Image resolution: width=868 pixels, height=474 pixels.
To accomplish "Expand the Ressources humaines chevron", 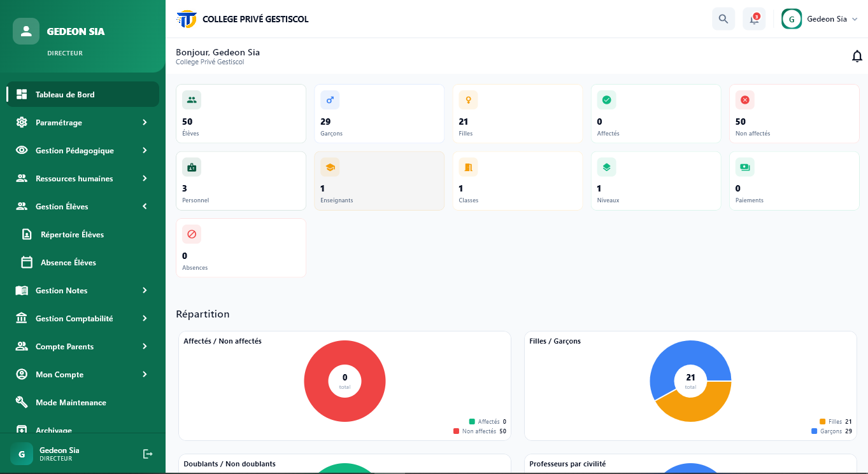I will click(x=145, y=178).
